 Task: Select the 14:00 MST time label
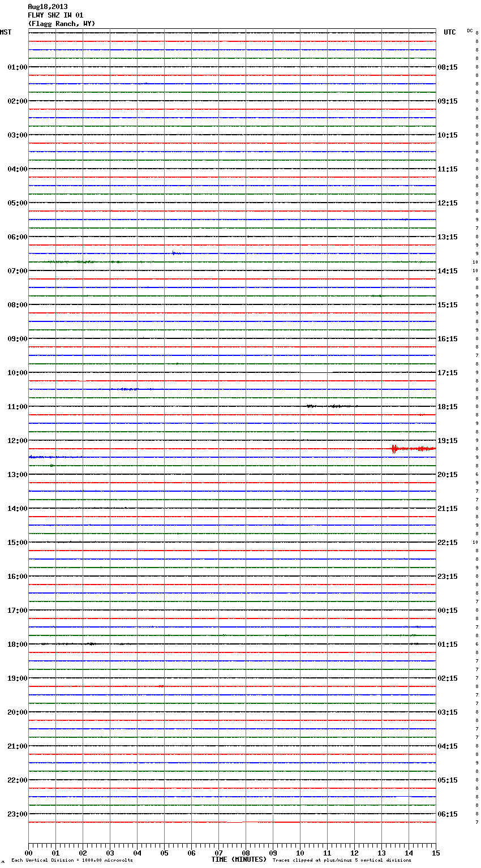[17, 509]
